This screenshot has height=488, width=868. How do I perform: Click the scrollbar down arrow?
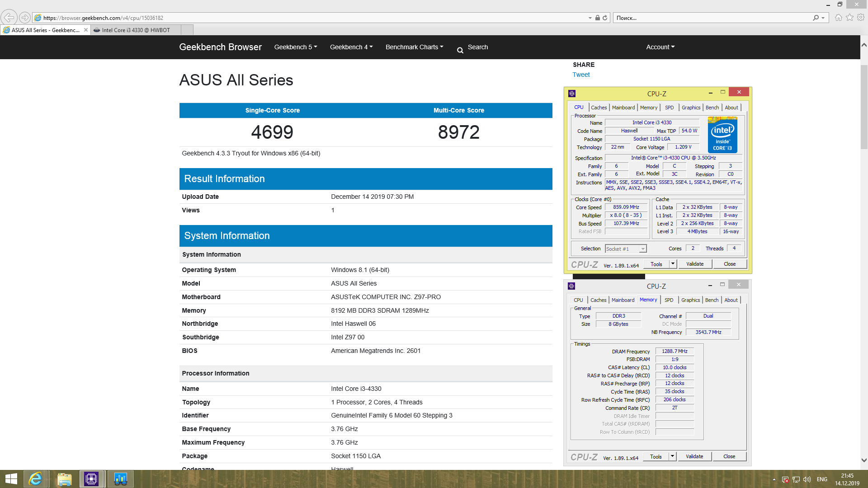pos(864,460)
